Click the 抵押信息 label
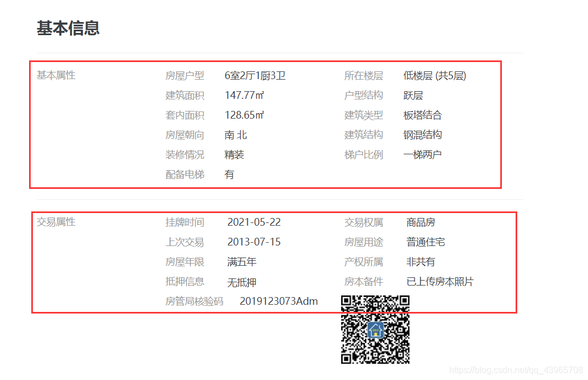588x380 pixels. [x=184, y=282]
